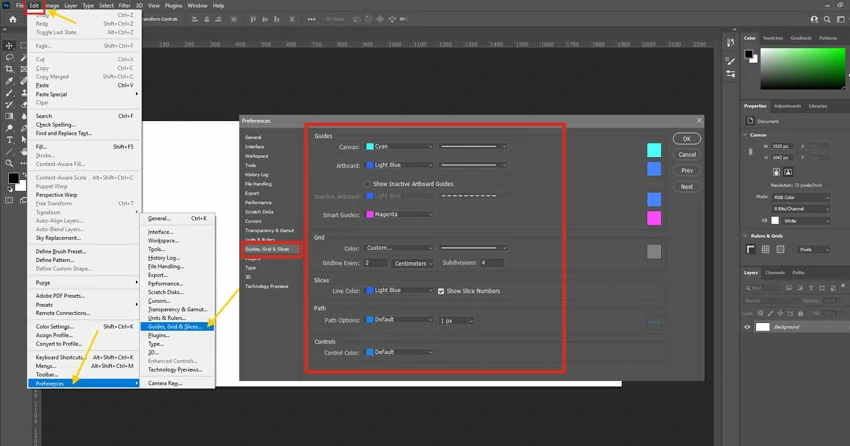
Task: Click the cyan canvas guide color swatch
Action: coord(653,150)
